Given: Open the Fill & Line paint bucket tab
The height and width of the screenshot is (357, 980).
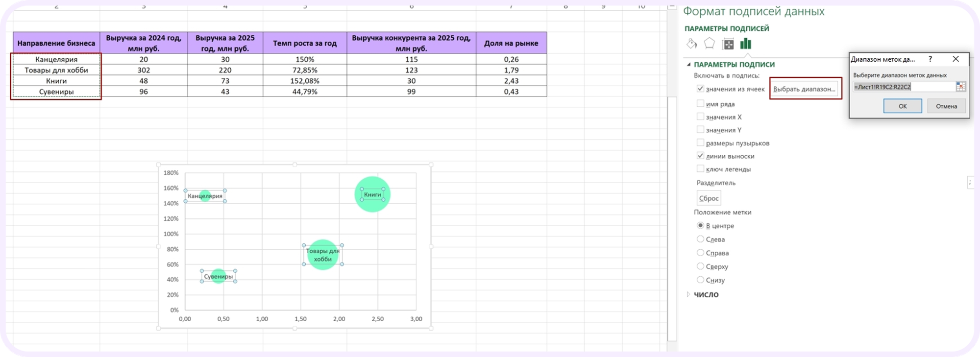Looking at the screenshot, I should [x=691, y=44].
